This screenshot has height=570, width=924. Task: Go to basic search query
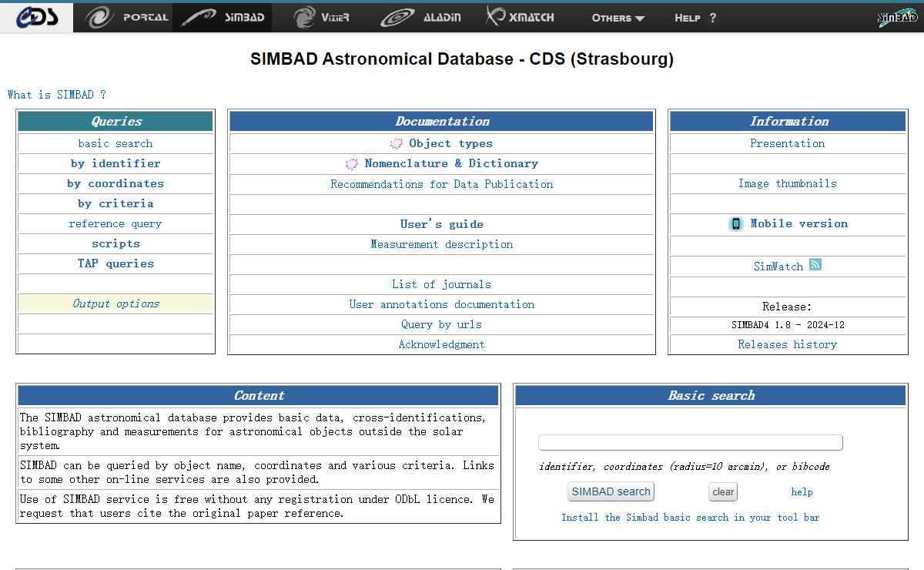(x=115, y=143)
